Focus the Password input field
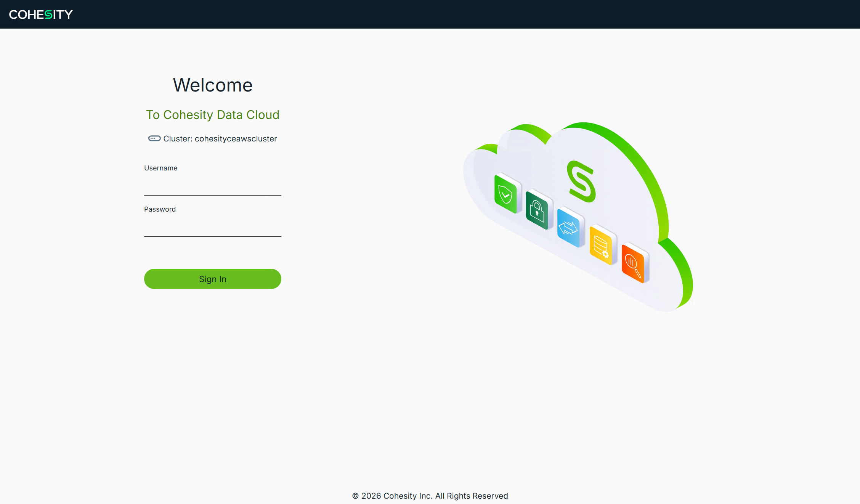 213,227
